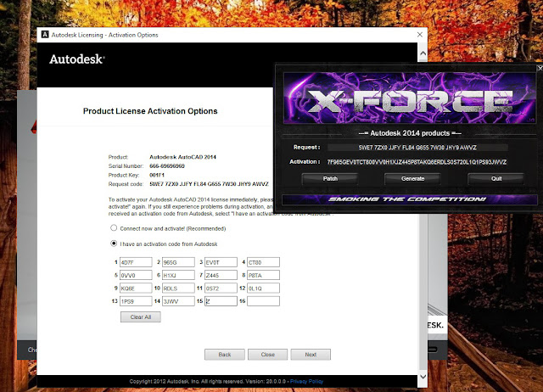Image resolution: width=543 pixels, height=392 pixels.
Task: Close the Autodesk Licensing window
Action: [x=420, y=35]
